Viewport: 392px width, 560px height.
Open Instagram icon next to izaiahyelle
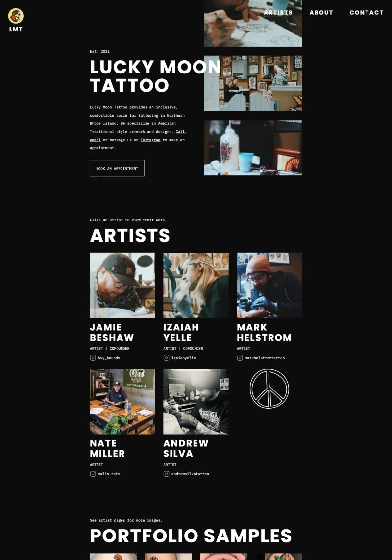[166, 358]
